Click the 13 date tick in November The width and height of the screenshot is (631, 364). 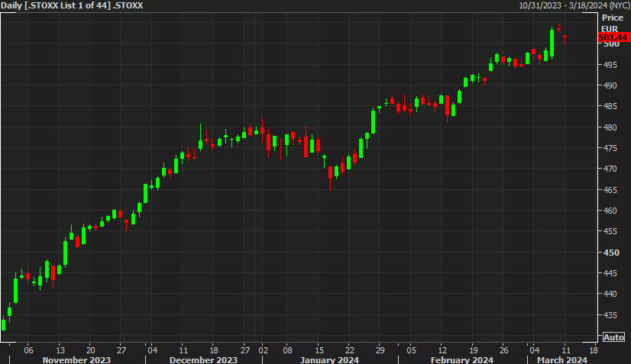click(x=60, y=350)
